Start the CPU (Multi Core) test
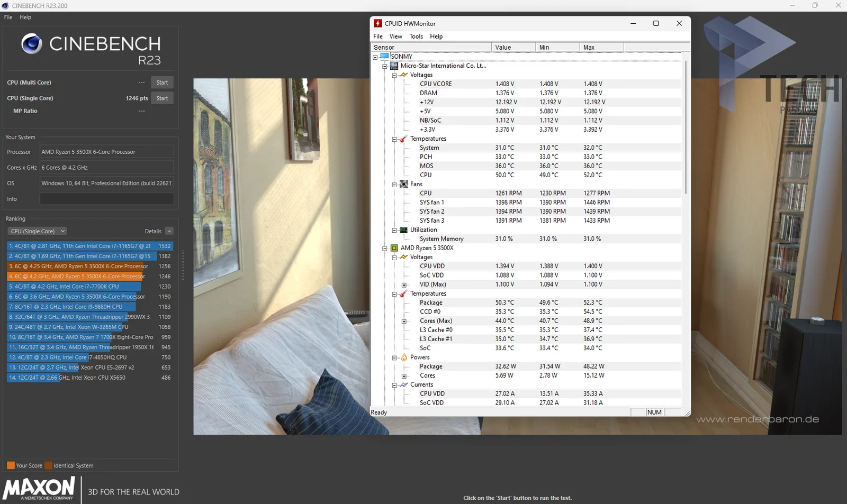 (x=162, y=83)
